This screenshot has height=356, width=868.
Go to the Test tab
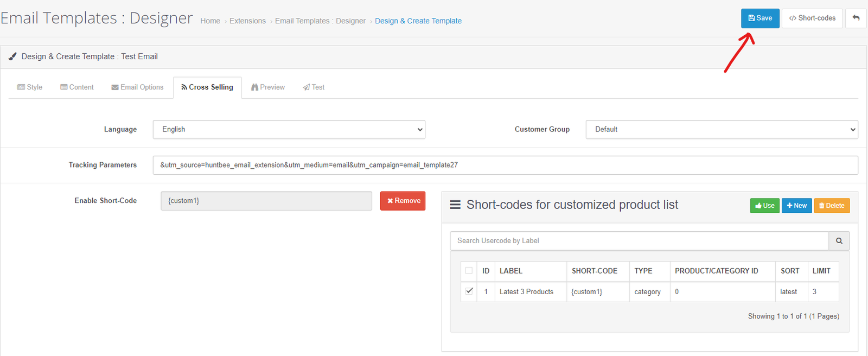[314, 87]
